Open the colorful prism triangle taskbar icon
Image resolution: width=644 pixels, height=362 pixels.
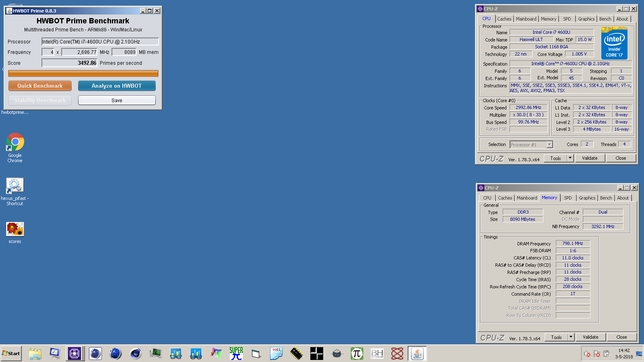click(x=216, y=354)
